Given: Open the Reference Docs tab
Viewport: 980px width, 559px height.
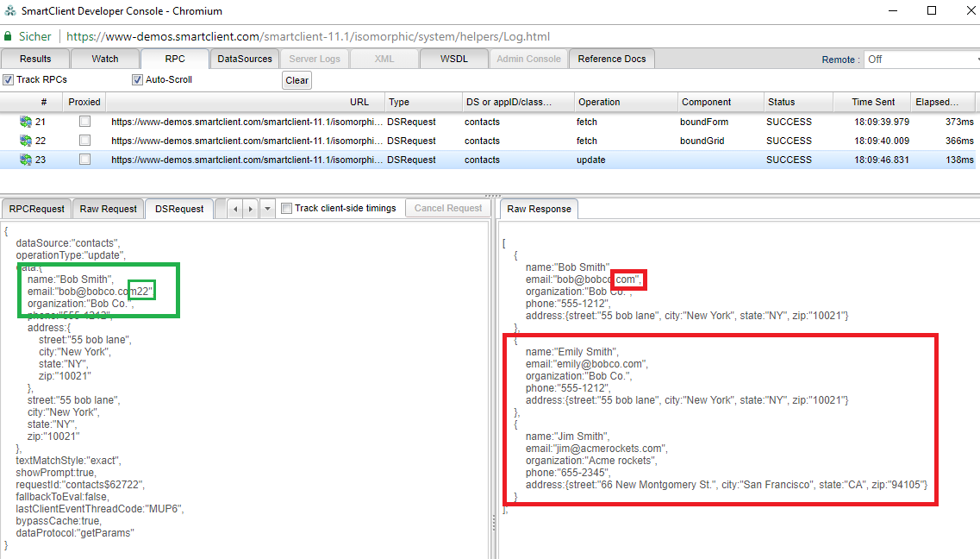Looking at the screenshot, I should 612,59.
